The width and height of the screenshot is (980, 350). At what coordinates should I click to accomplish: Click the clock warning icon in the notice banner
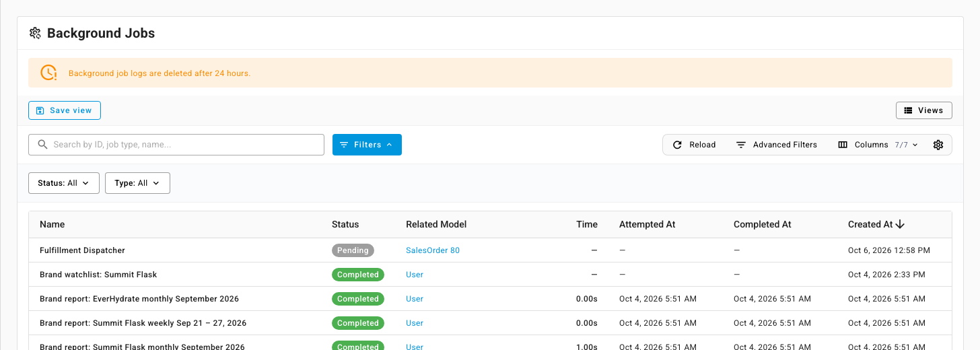(48, 73)
